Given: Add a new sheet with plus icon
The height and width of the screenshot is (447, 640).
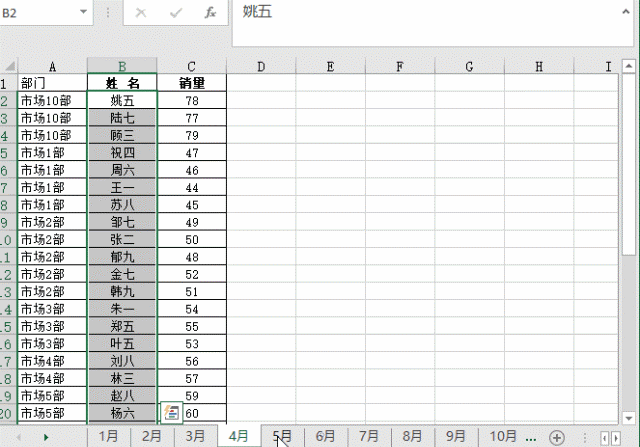Looking at the screenshot, I should click(556, 437).
